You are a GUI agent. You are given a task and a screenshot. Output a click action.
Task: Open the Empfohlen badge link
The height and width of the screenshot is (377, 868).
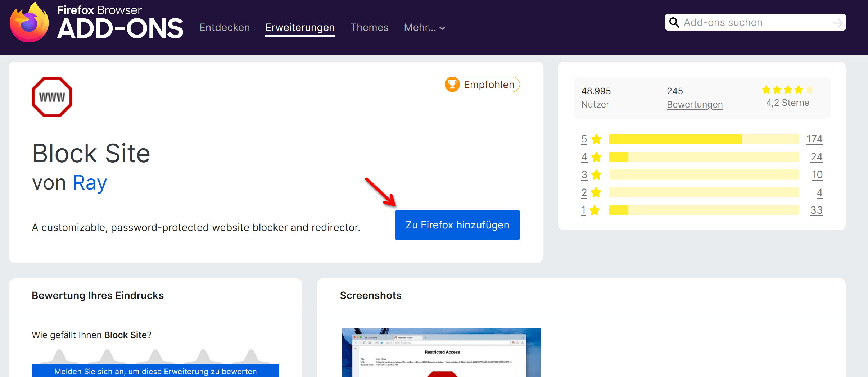482,85
